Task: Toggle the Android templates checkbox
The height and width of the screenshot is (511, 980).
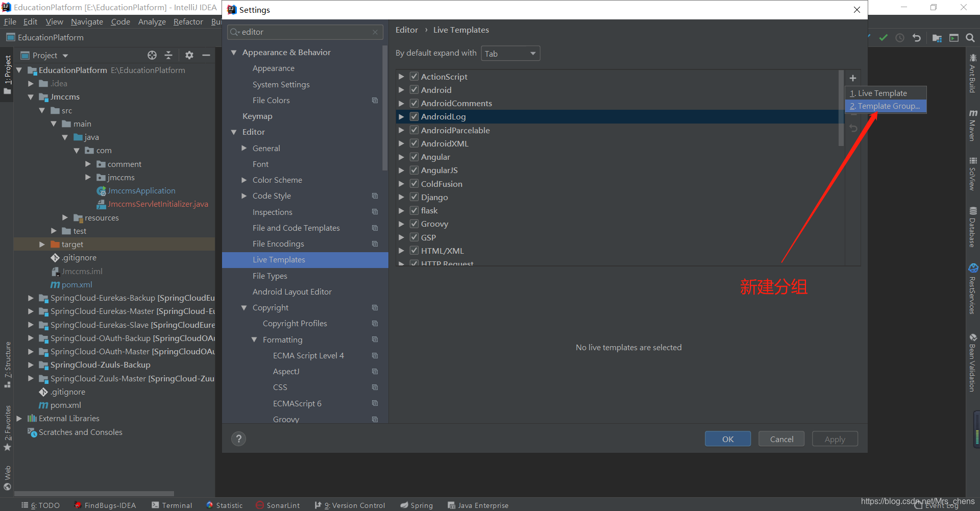Action: click(x=414, y=90)
